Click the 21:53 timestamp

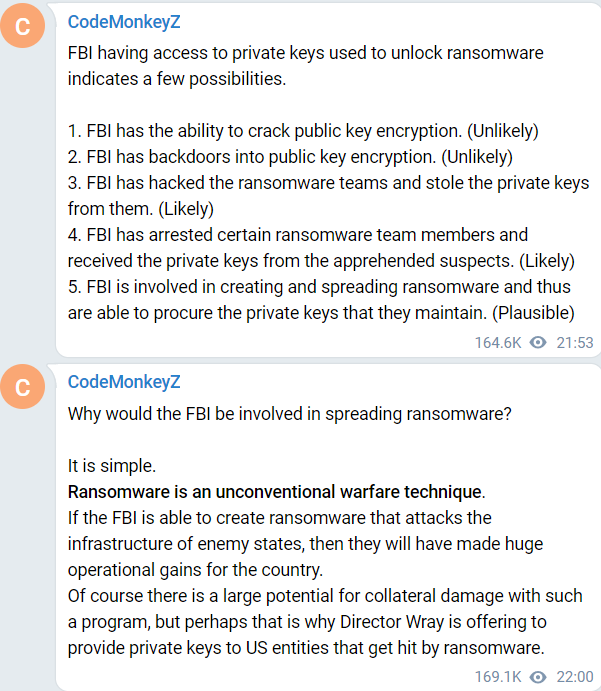[x=575, y=342]
